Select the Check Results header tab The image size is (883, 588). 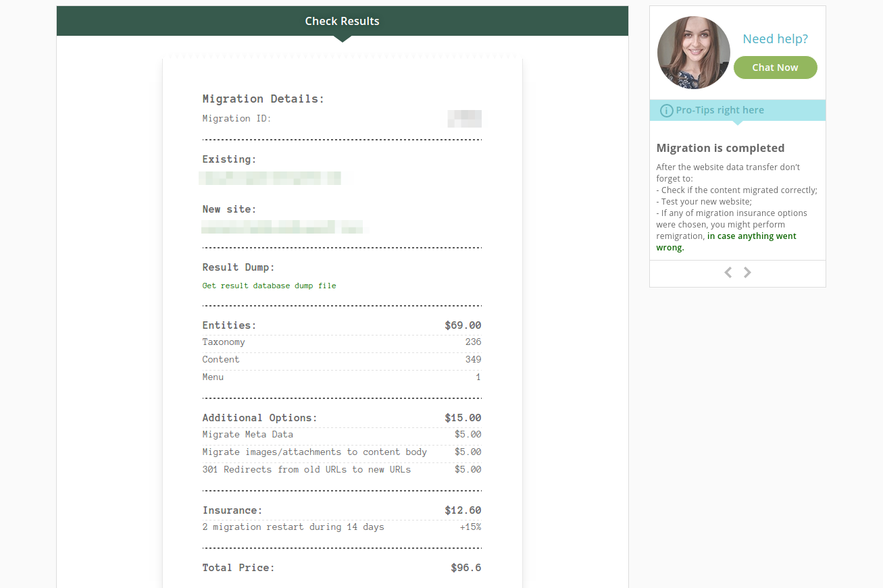(342, 21)
